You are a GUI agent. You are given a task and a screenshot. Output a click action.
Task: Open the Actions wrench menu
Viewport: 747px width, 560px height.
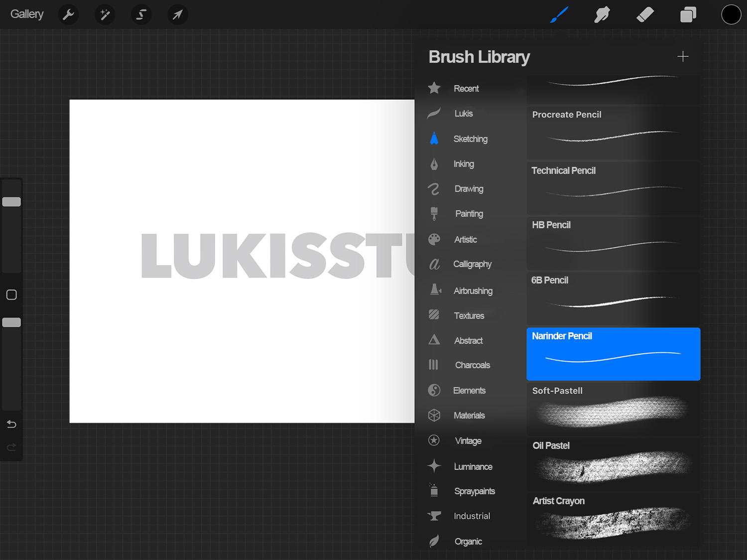click(x=68, y=14)
